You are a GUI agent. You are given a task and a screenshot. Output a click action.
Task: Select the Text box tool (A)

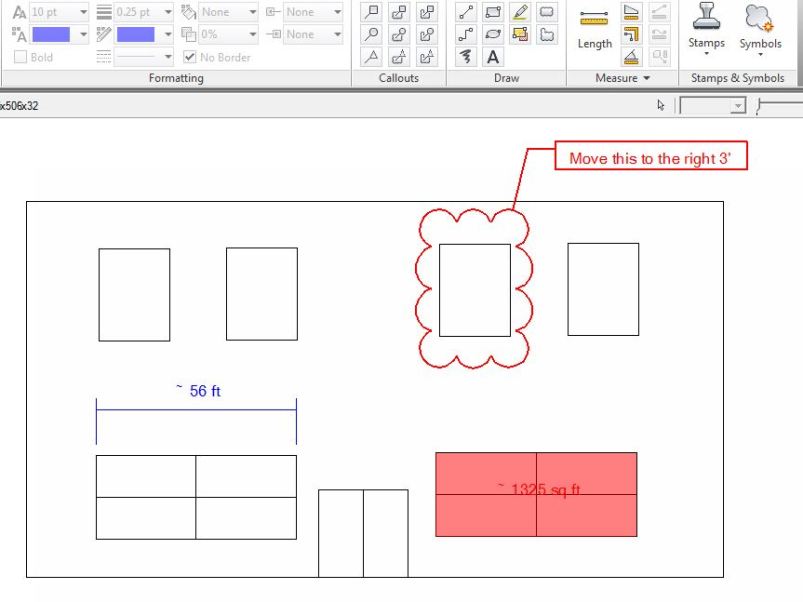pos(493,57)
